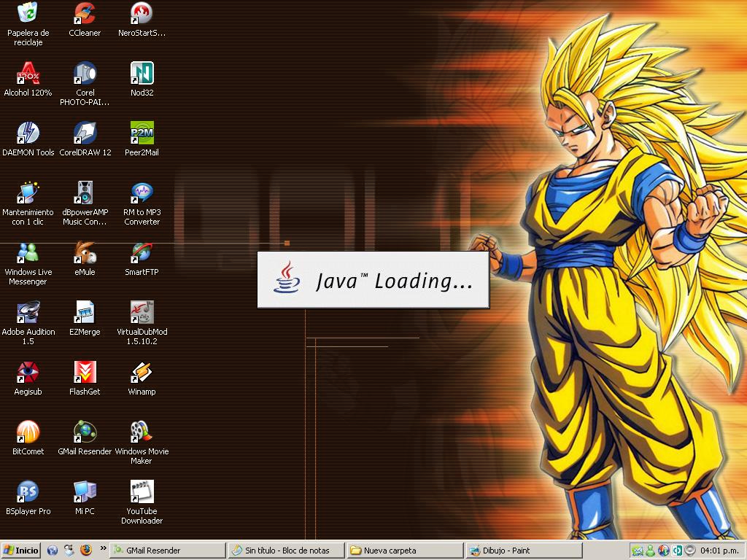The image size is (747, 560).
Task: Select the CCleaner desktop shortcut
Action: tap(85, 14)
